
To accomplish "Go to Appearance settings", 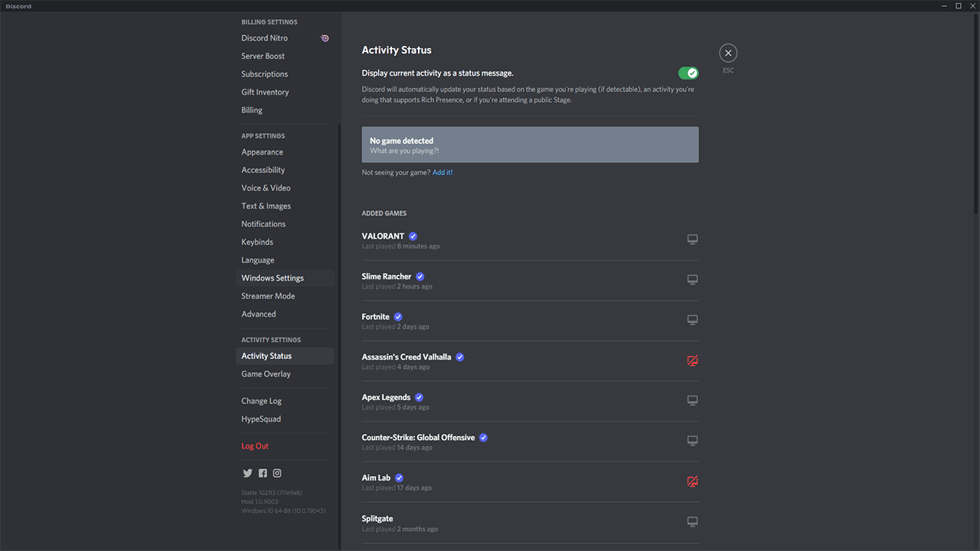I will (x=285, y=152).
